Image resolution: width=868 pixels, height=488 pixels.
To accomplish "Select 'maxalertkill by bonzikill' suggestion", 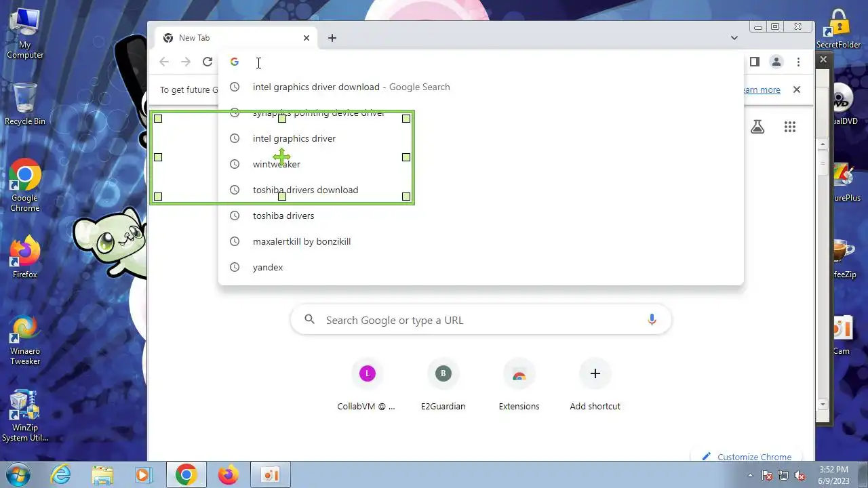I will tap(481, 241).
